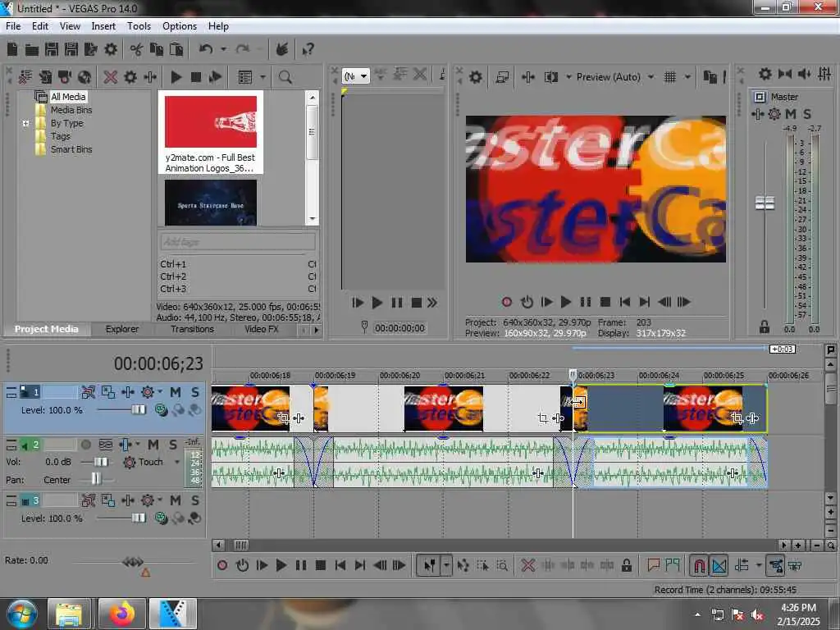This screenshot has width=840, height=630.
Task: Click the Downmix output icon in Master panel
Action: 785,74
